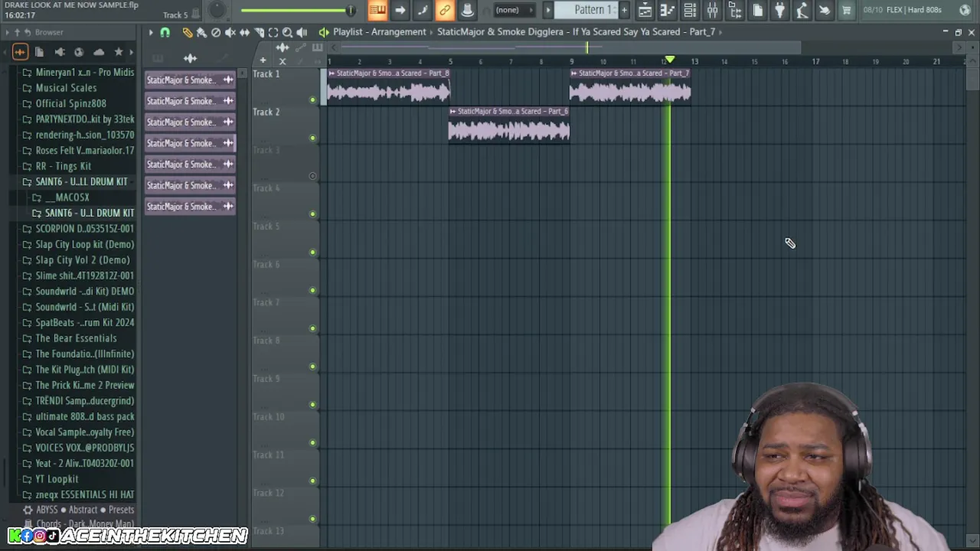Screen dimensions: 980x551
Task: Select the Select tool in playlist toolbar
Action: click(x=273, y=32)
